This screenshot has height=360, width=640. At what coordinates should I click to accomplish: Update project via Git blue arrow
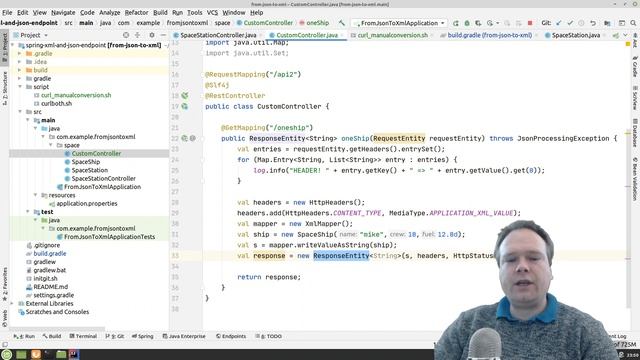pos(559,23)
